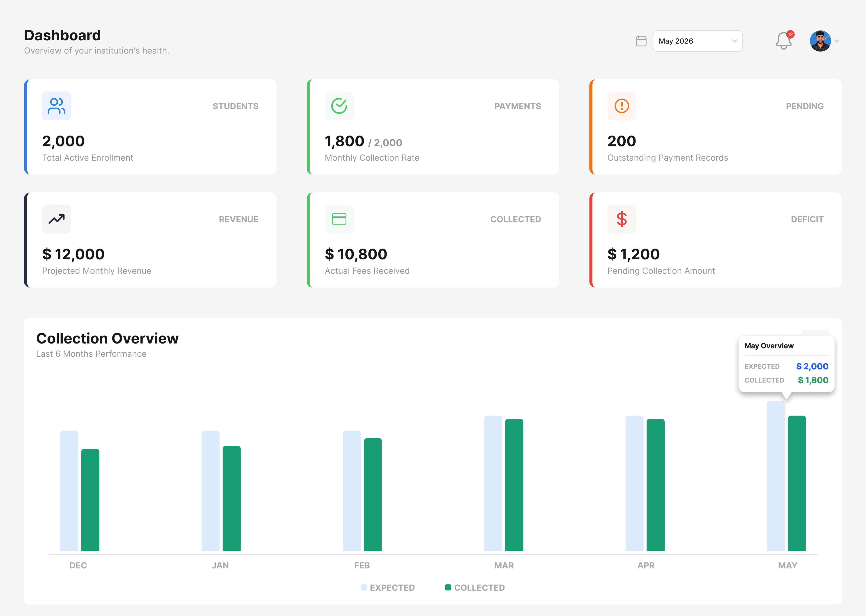
Task: Click the Payments checkmark circle icon
Action: [339, 106]
